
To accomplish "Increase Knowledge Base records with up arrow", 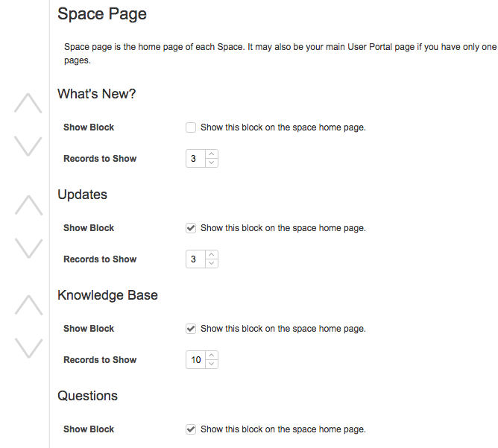I will point(212,356).
